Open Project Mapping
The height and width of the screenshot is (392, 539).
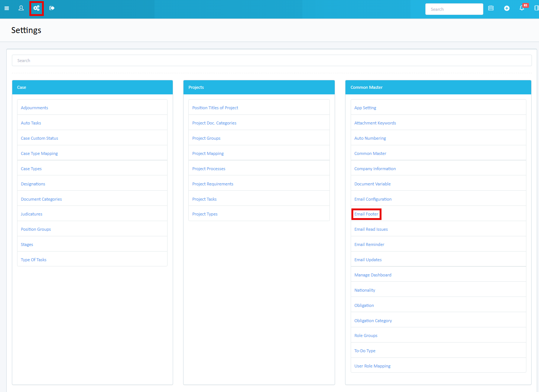[208, 153]
